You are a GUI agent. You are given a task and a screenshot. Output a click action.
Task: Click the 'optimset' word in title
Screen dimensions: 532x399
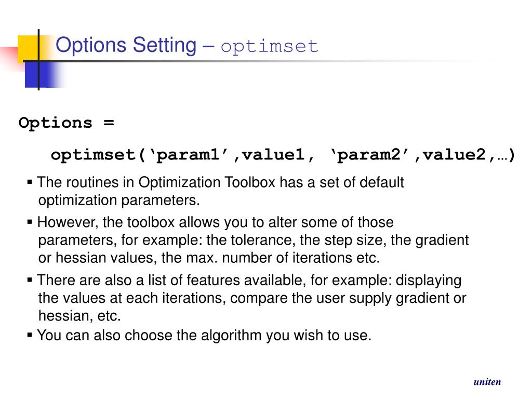[x=270, y=46]
